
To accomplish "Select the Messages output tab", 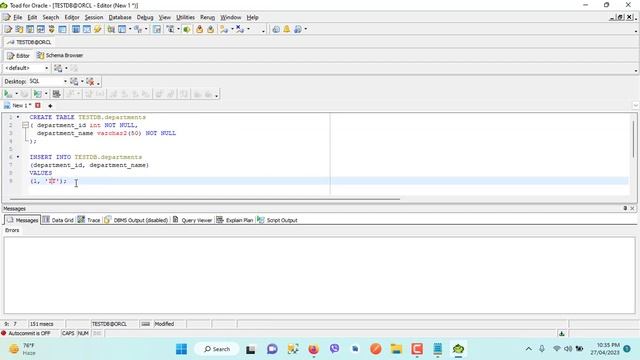I will pyautogui.click(x=22, y=220).
